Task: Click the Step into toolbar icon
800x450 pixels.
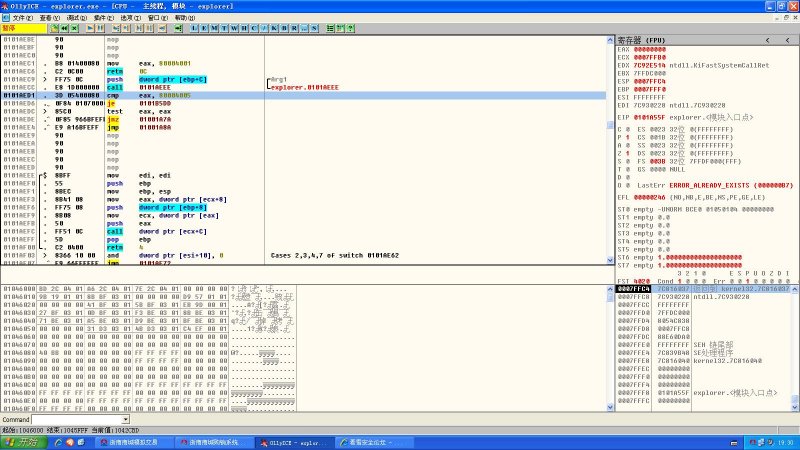Action: pyautogui.click(x=116, y=28)
